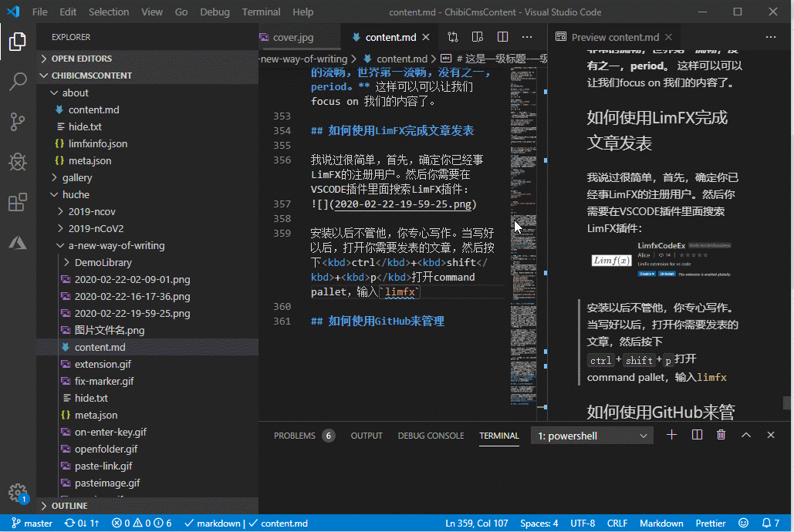Open the Debug view in activity bar

[x=18, y=162]
